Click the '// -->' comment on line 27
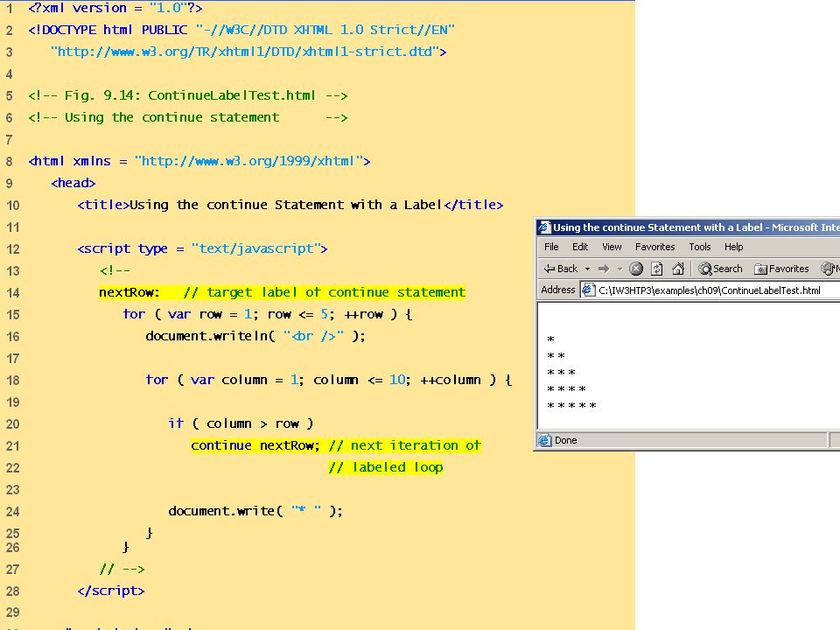840x630 pixels. (x=122, y=569)
